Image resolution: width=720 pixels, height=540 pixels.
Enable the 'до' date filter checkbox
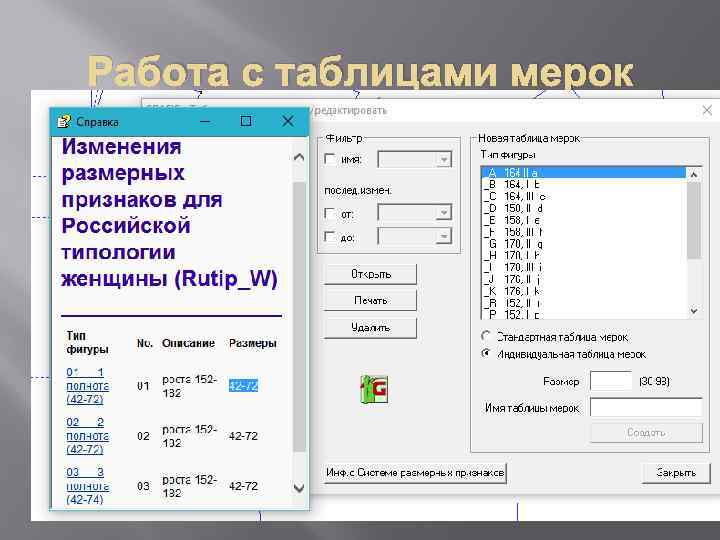click(x=330, y=237)
